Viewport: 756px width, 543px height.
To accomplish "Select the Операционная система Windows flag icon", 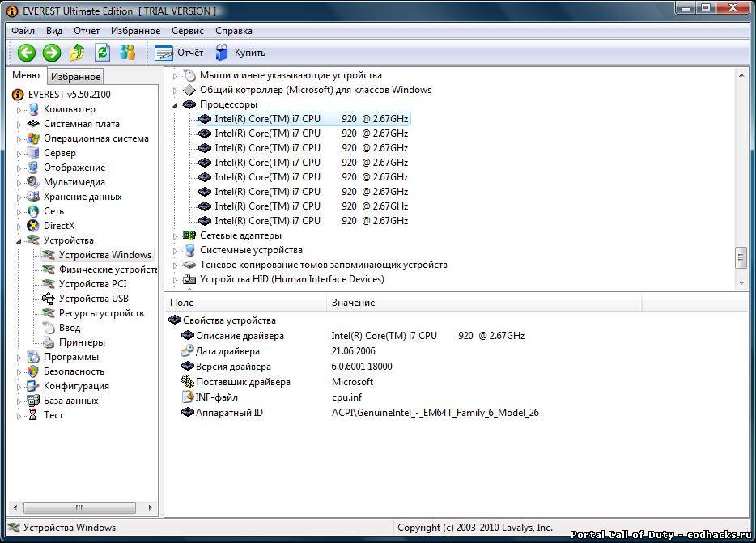I will point(33,138).
